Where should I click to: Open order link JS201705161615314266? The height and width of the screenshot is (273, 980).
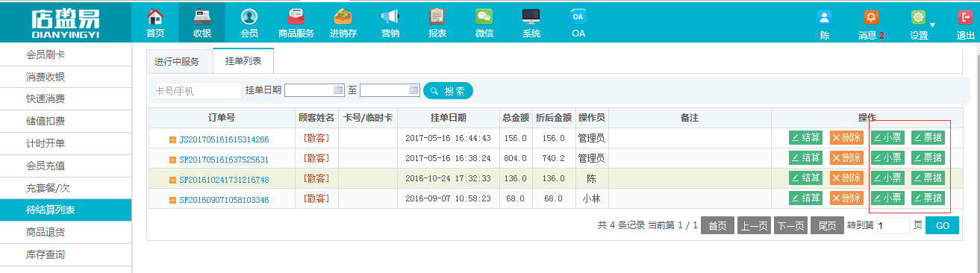coord(224,139)
